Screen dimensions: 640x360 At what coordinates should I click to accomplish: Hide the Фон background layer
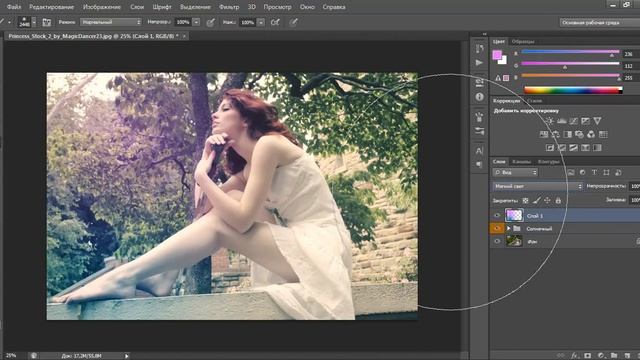[497, 241]
